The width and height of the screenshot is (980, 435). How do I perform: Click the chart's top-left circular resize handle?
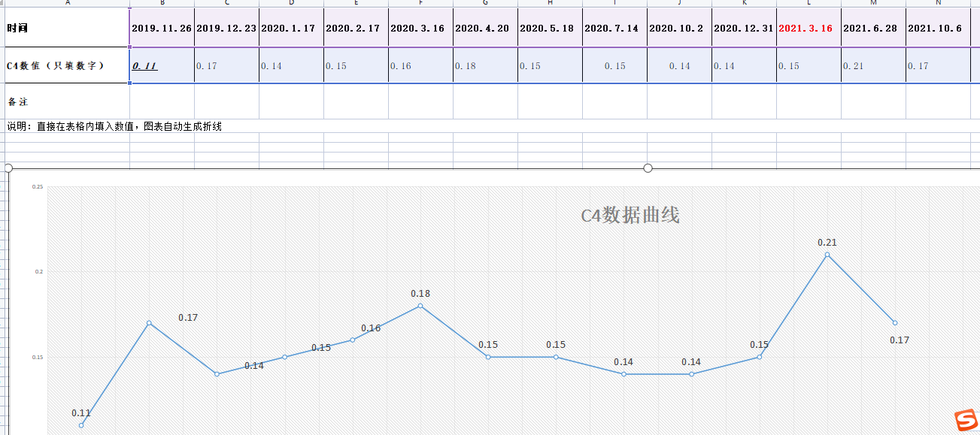tap(8, 168)
